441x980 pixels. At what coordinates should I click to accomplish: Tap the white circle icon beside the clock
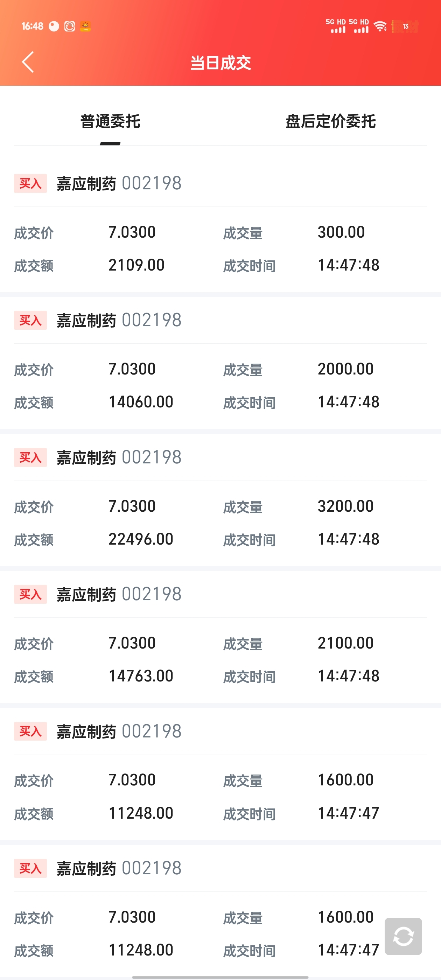pyautogui.click(x=54, y=26)
